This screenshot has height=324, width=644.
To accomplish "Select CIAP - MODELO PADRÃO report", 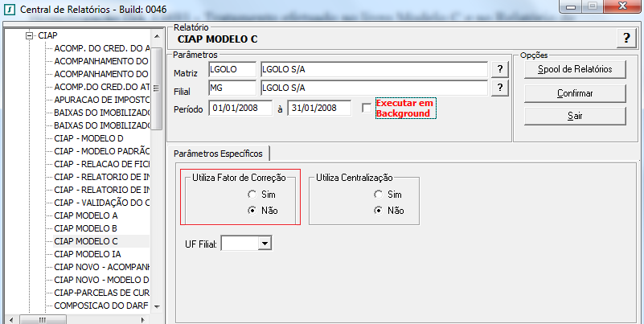I will 102,151.
